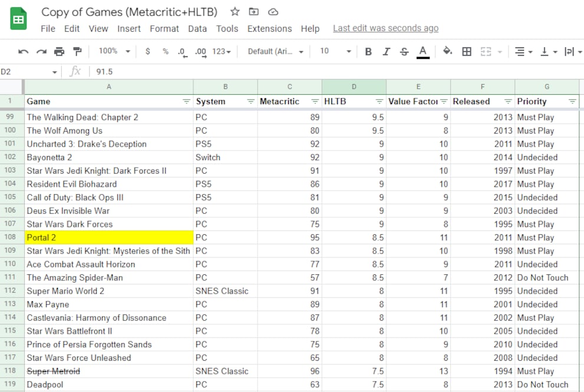Screen dimensions: 584x392
Task: Select the SNES Classic cell for Super Mario World 2
Action: [225, 291]
